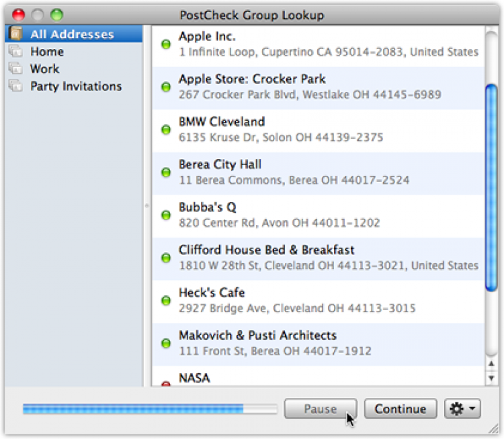Click the split view divider handle

pyautogui.click(x=147, y=205)
